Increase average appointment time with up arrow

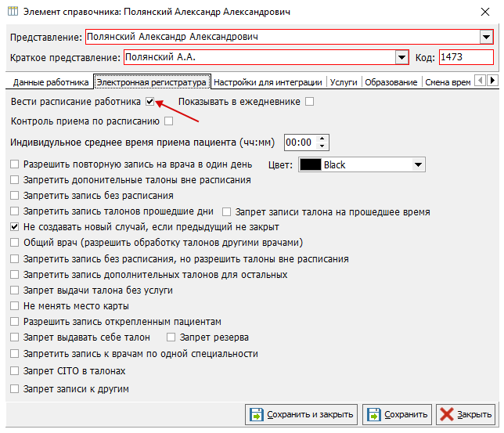pos(322,139)
